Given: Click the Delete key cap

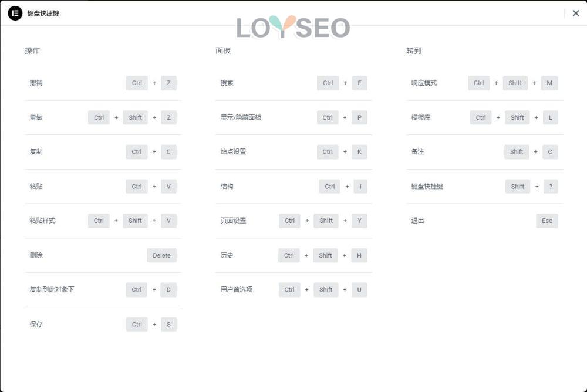Looking at the screenshot, I should click(x=162, y=255).
